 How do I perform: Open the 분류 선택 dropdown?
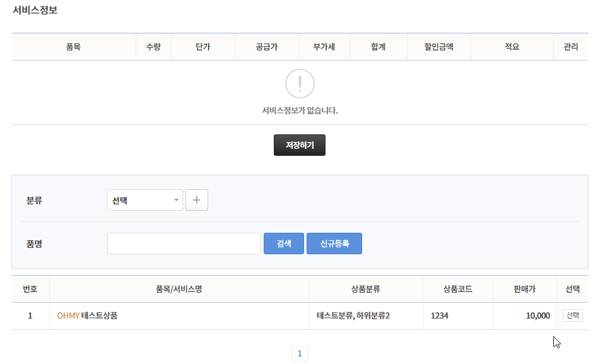(145, 200)
